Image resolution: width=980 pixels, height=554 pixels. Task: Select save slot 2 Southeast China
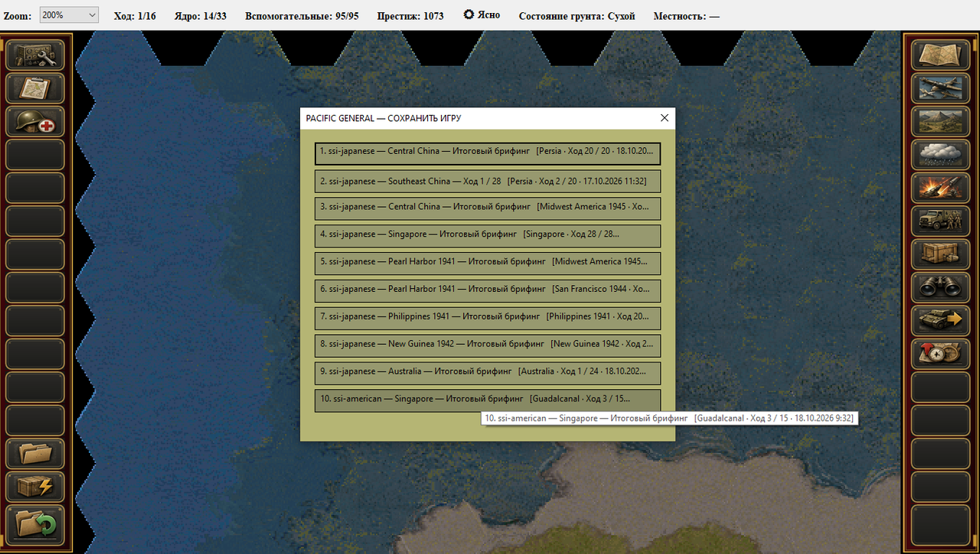[x=488, y=182]
